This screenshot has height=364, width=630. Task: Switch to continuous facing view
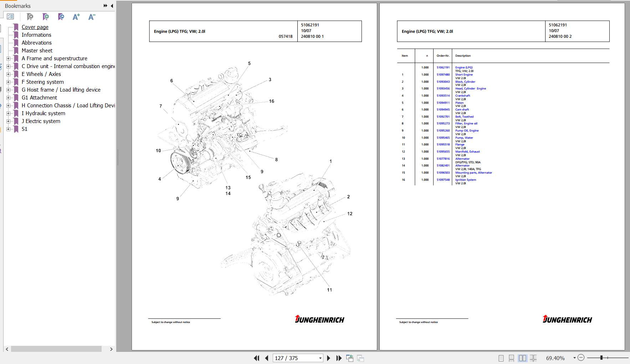(533, 358)
